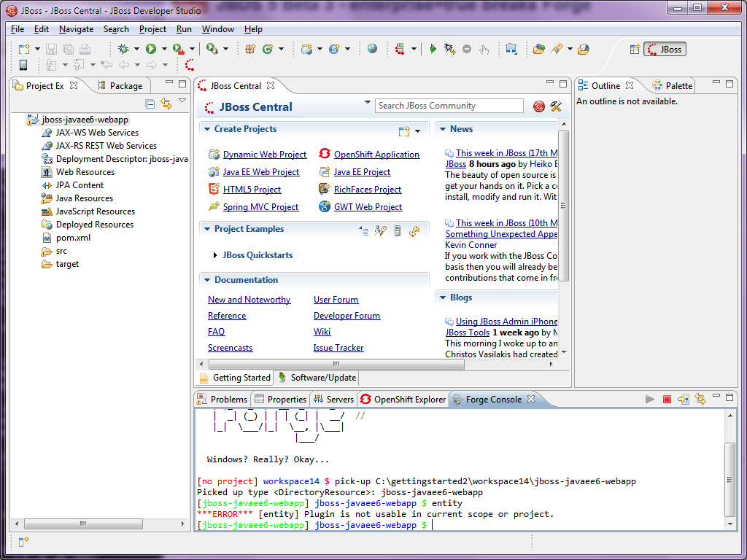Click the Run green play toolbar button
747x560 pixels.
(151, 49)
